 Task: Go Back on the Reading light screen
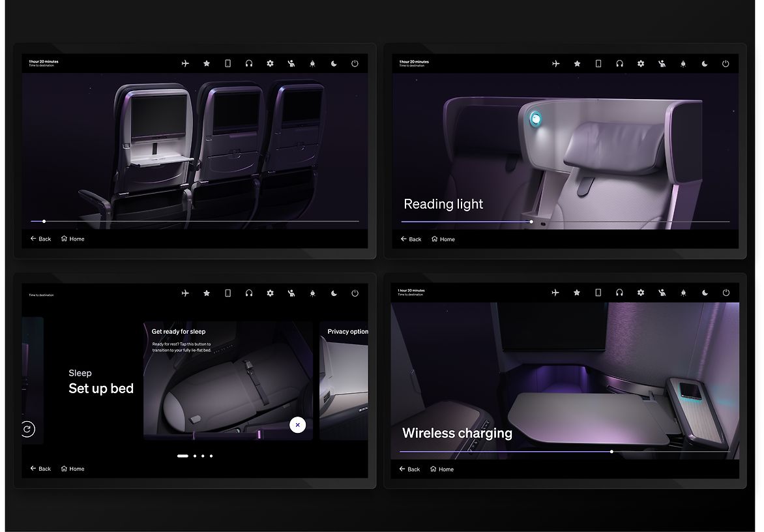[x=411, y=239]
